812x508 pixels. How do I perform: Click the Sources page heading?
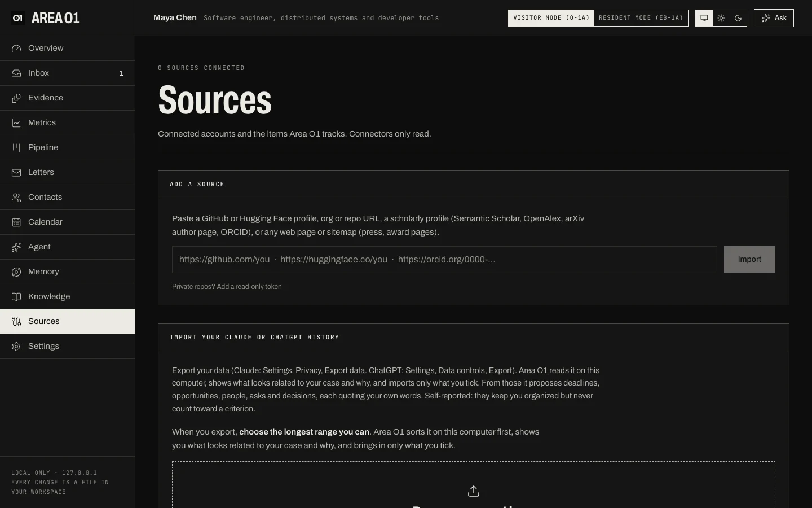click(x=215, y=100)
